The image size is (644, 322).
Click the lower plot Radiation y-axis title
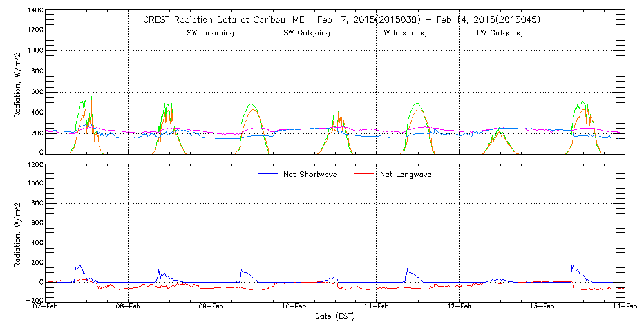click(19, 232)
